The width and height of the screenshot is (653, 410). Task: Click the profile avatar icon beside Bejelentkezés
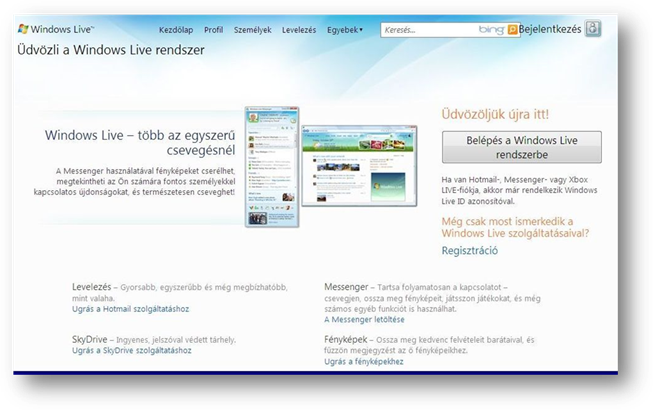(x=592, y=29)
